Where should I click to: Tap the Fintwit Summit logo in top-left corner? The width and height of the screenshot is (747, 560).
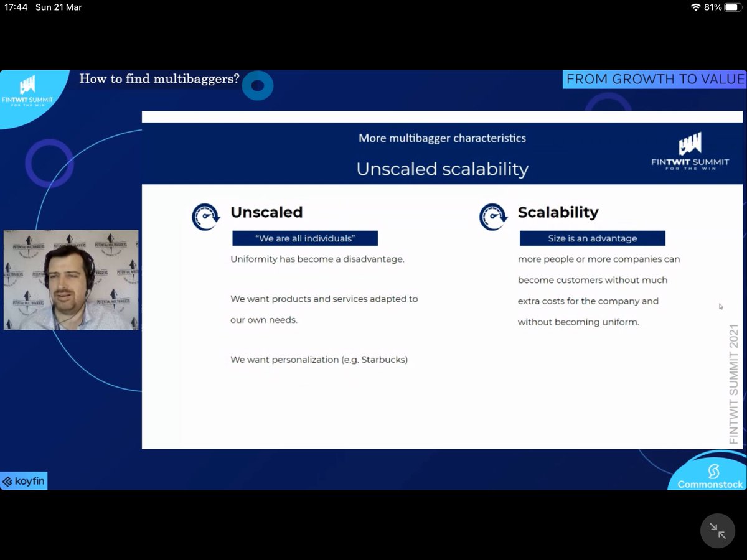(x=27, y=91)
